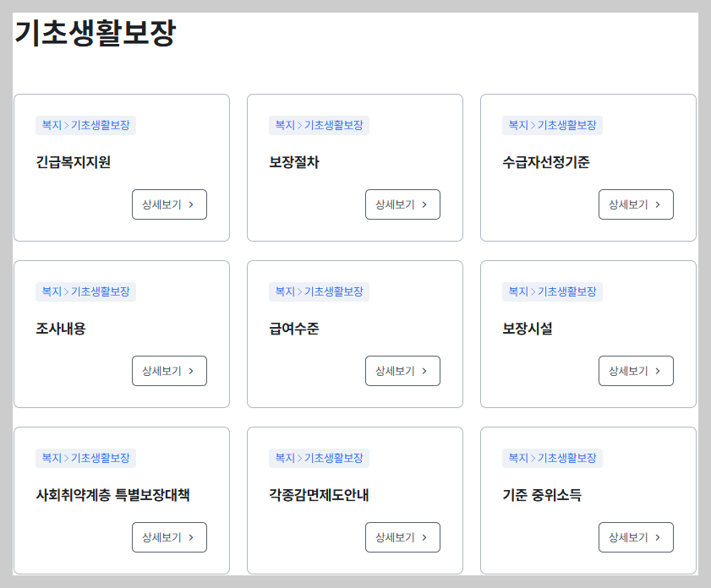The image size is (711, 588).
Task: Click the arrow icon in 수급자선정기준 상세보기
Action: tap(659, 204)
